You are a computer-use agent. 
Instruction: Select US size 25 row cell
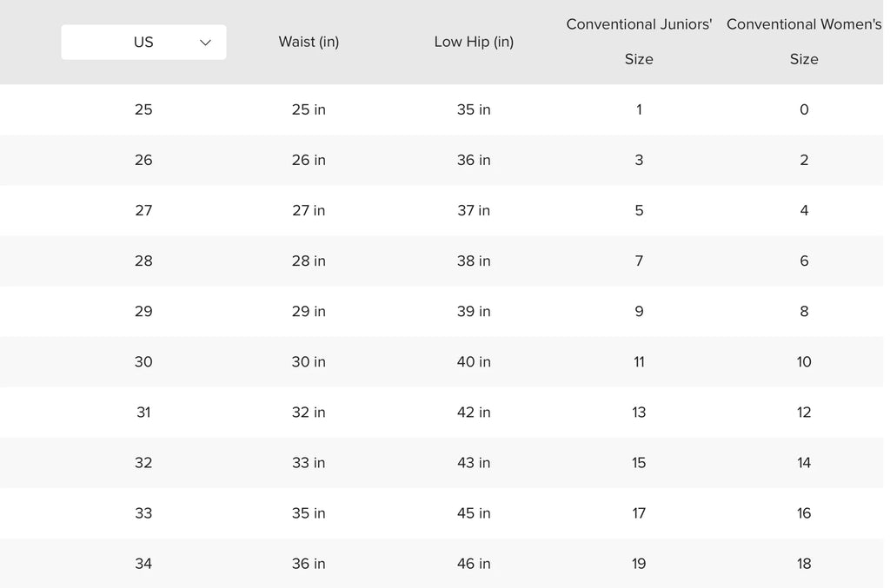pos(143,109)
